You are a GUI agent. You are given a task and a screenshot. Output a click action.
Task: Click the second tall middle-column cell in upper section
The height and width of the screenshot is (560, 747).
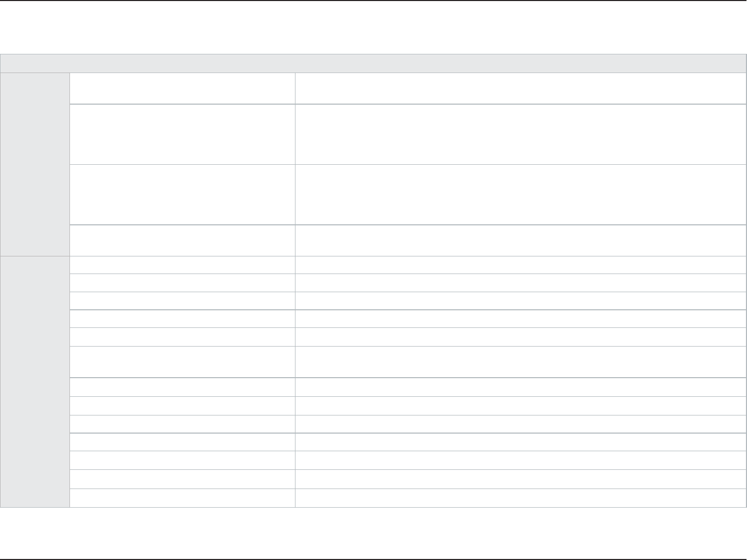pos(182,194)
